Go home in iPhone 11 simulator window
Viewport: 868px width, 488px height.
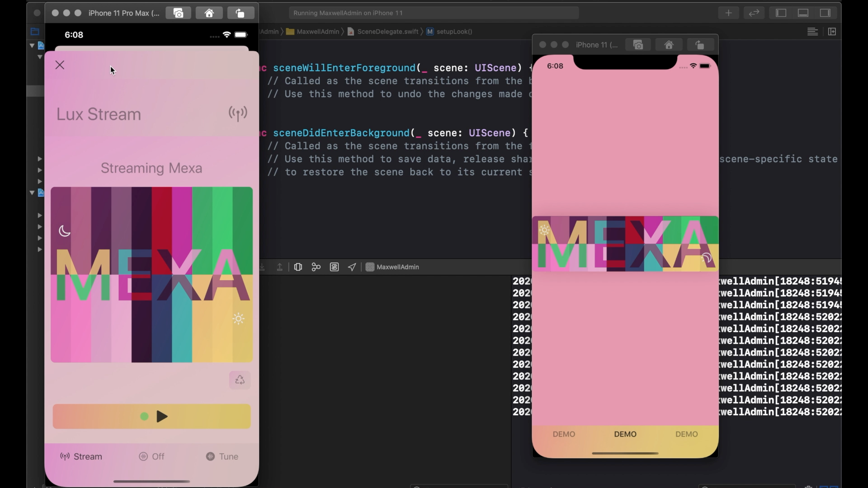click(x=669, y=45)
